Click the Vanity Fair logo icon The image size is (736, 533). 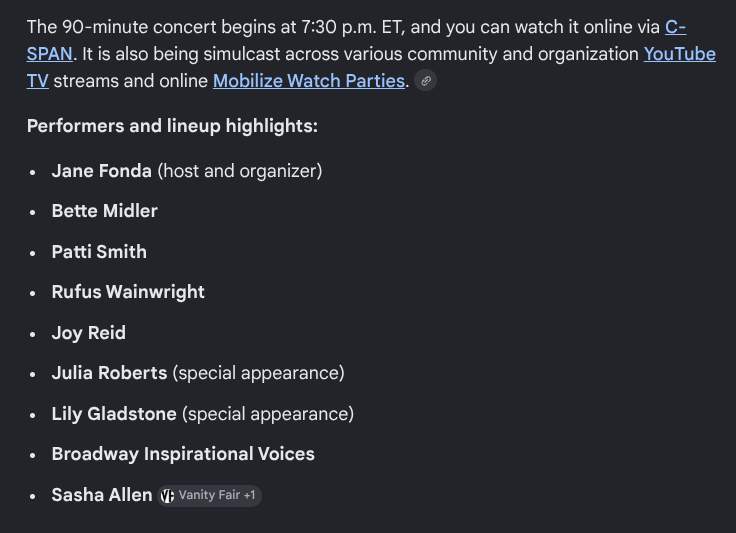pyautogui.click(x=167, y=495)
